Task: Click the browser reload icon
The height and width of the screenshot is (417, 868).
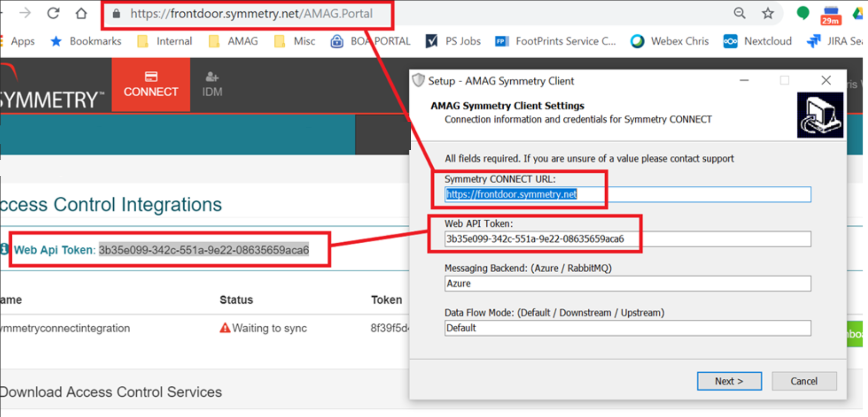Action: [53, 13]
